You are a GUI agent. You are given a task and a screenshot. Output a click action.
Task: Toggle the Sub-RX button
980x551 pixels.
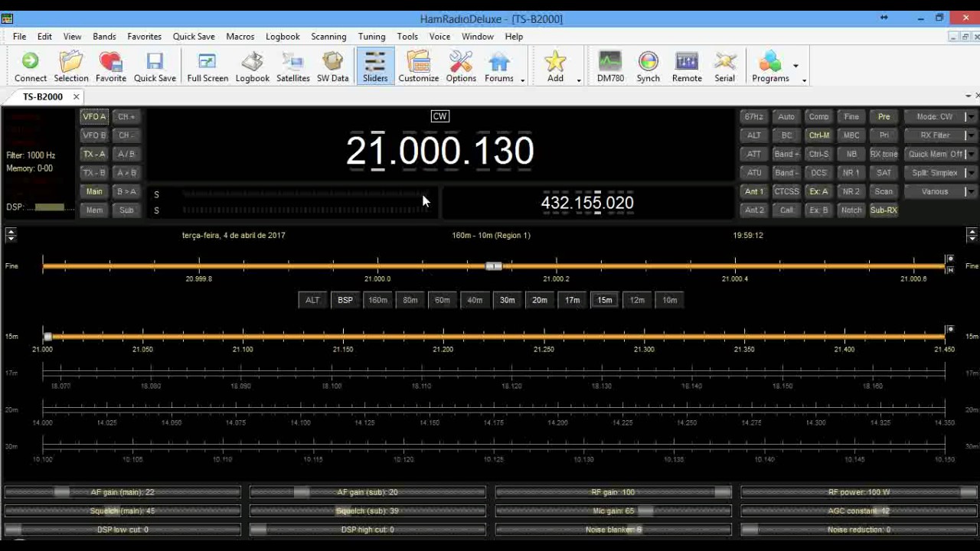click(884, 210)
